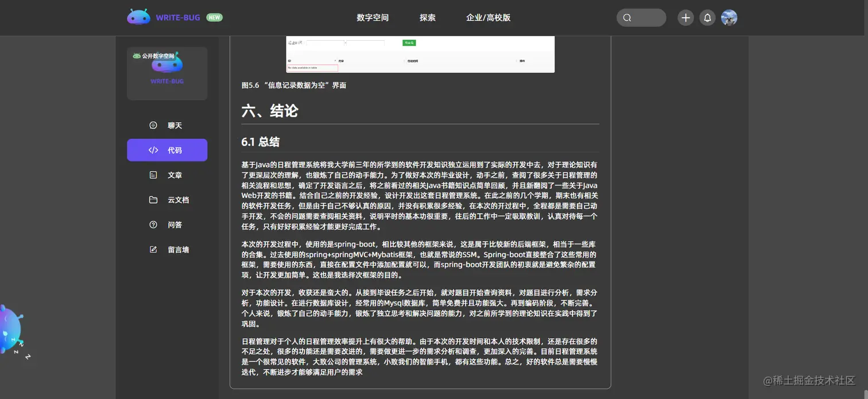
Task: Click the WRITE-BUG mascot logo
Action: point(138,16)
